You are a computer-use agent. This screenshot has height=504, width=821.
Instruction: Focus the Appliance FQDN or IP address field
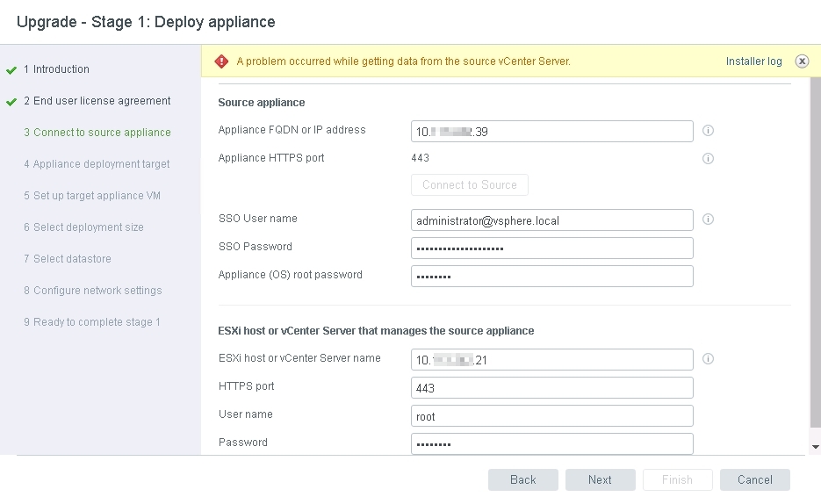552,132
